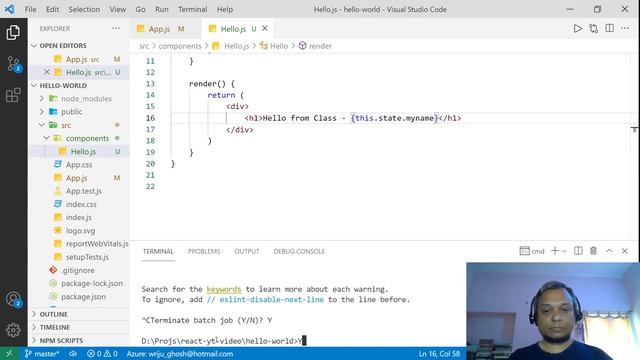Screen dimensions: 640x360
Task: Collapse the src folder
Action: 79,125
